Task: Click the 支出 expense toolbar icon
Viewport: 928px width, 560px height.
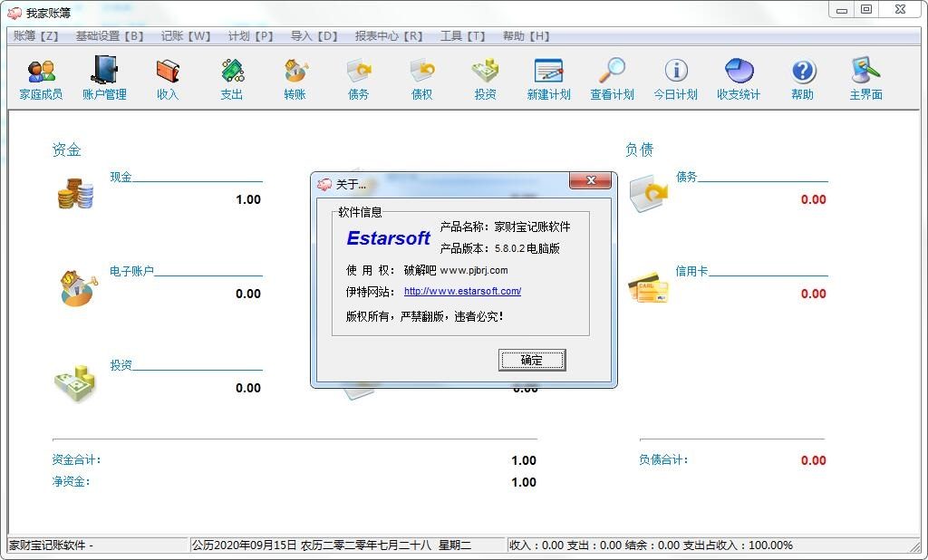Action: (231, 80)
